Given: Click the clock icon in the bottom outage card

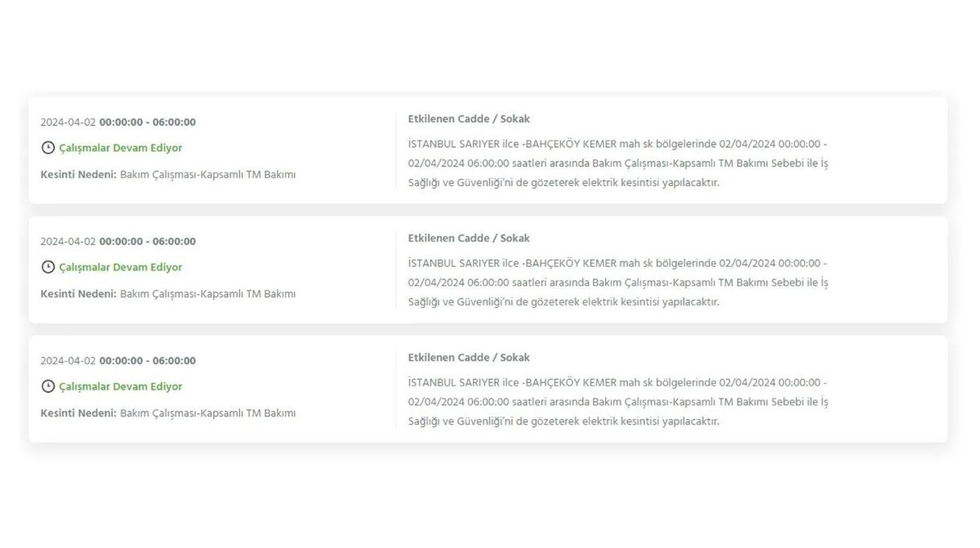Looking at the screenshot, I should (x=48, y=386).
